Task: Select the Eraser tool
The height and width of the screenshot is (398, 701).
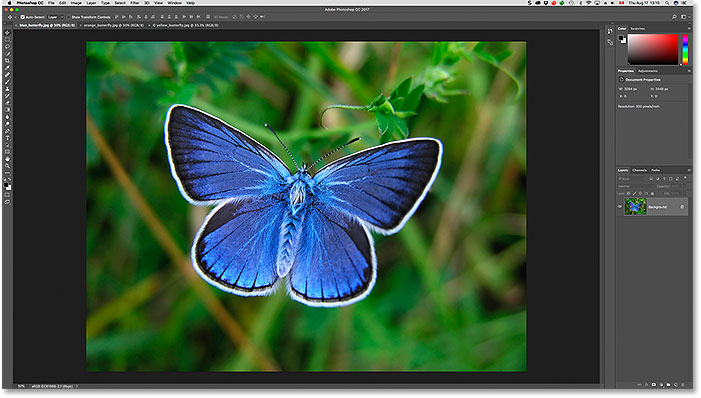Action: 7,103
